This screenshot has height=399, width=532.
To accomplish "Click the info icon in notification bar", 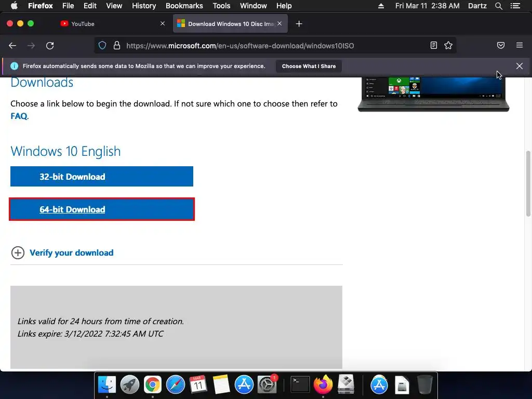I will click(x=14, y=66).
